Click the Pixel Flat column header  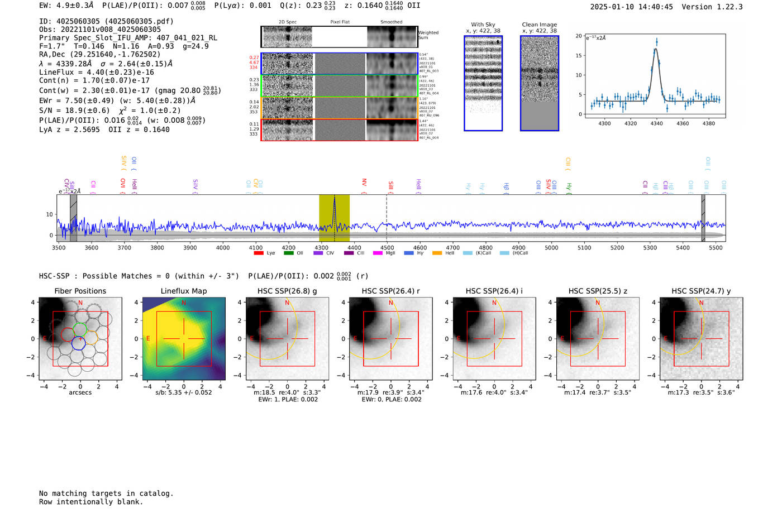[340, 22]
